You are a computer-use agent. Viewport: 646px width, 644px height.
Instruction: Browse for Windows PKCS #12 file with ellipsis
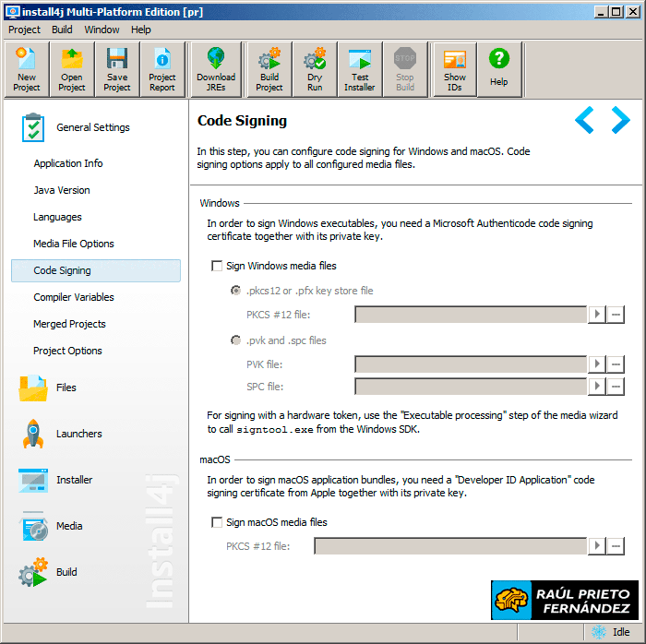coord(616,315)
